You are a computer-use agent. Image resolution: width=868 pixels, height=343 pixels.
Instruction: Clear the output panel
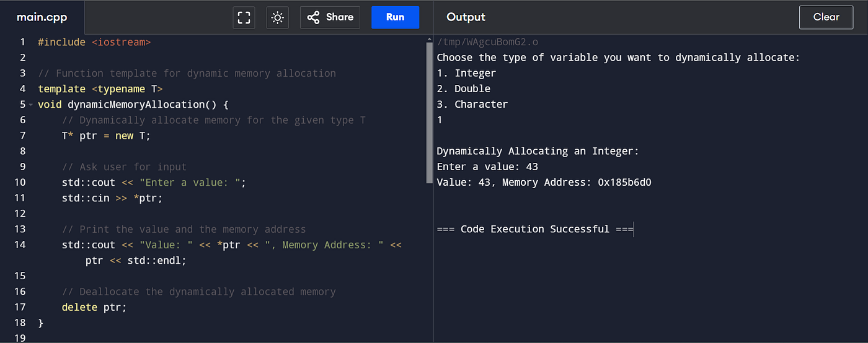[x=826, y=17]
